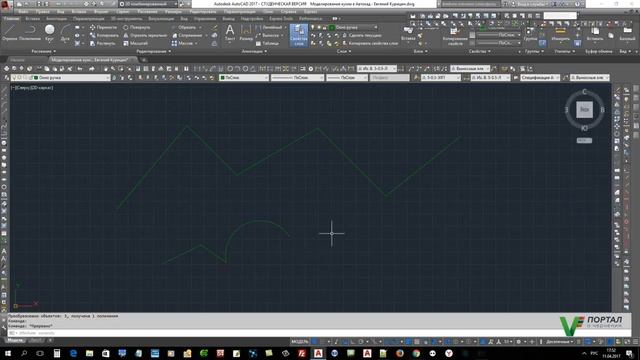
Task: Expand the Block (Блок) panel
Action: 420,51
